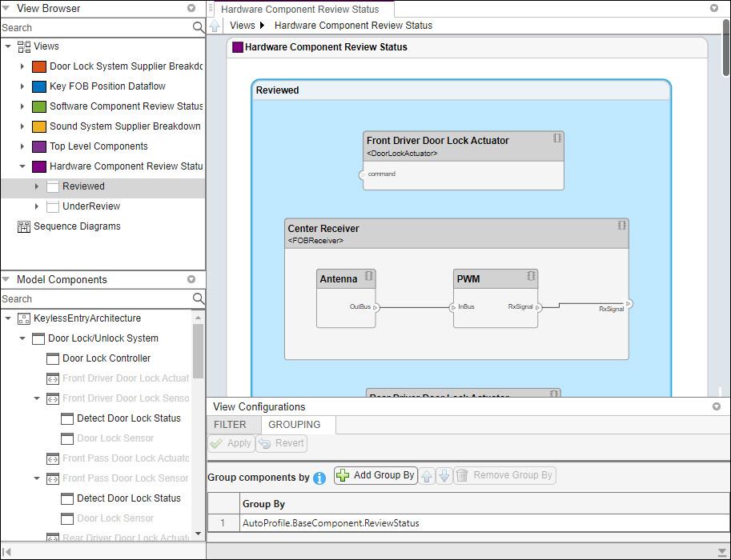Click component icon on PWM block
This screenshot has width=731, height=560.
tap(531, 276)
